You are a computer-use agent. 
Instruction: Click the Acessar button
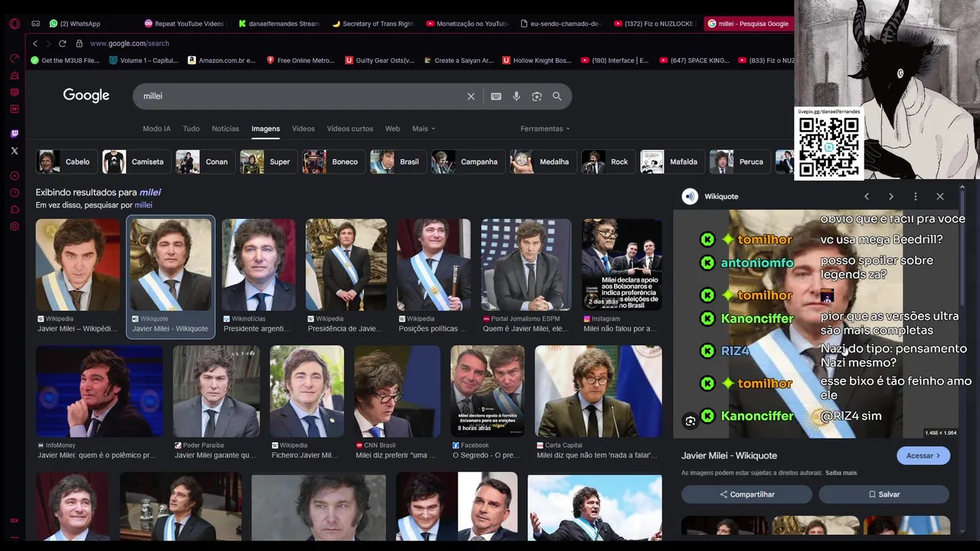923,455
